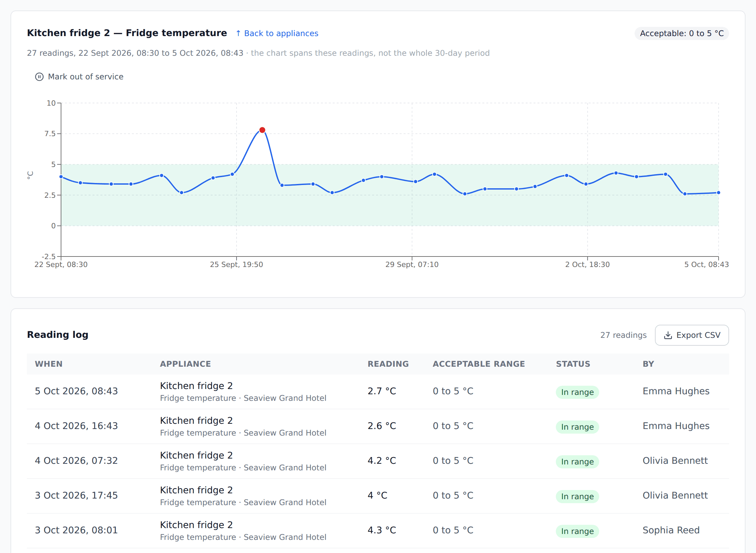
Task: Click the Export CSV button
Action: [692, 335]
